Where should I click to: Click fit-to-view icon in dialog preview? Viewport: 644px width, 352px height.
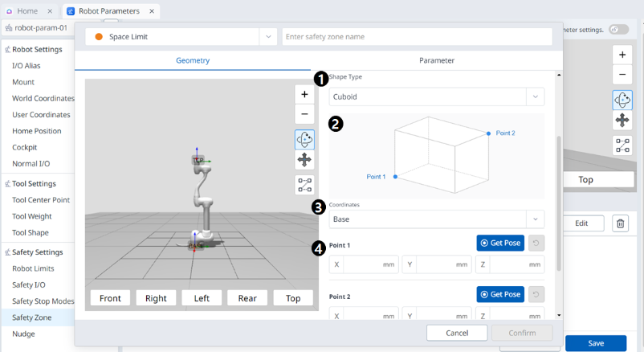coord(304,185)
